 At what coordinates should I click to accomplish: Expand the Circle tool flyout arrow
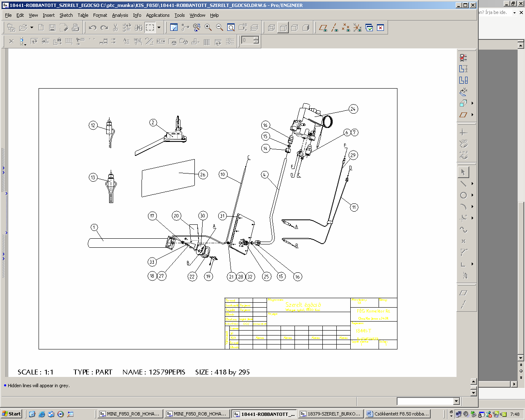[472, 195]
